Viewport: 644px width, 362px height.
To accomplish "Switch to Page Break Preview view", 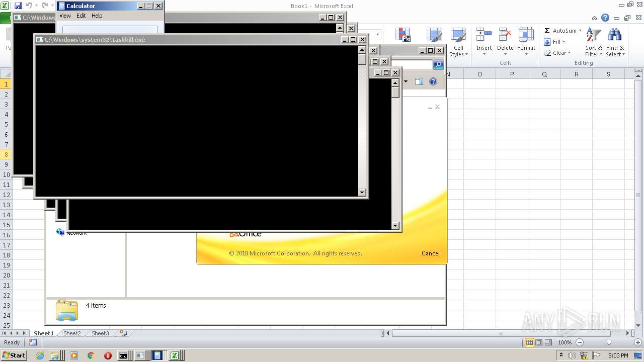I will (x=548, y=342).
